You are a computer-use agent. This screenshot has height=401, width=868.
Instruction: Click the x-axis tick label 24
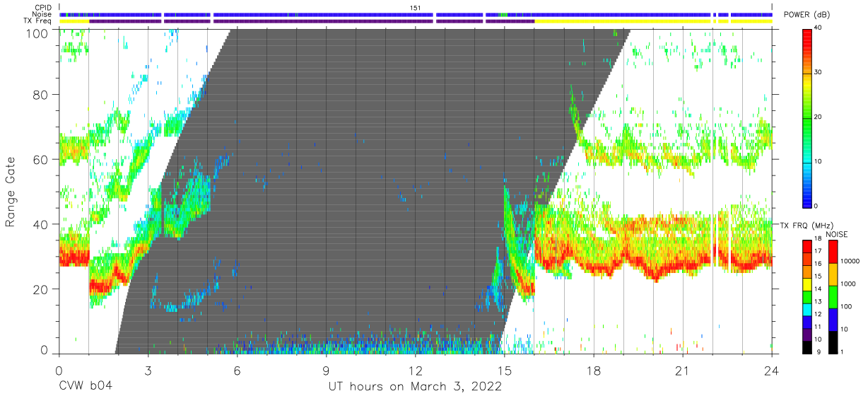pos(771,371)
